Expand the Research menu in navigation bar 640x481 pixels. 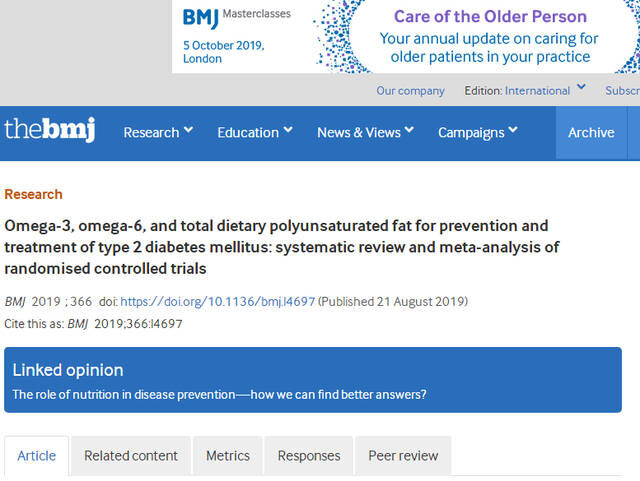tap(158, 132)
